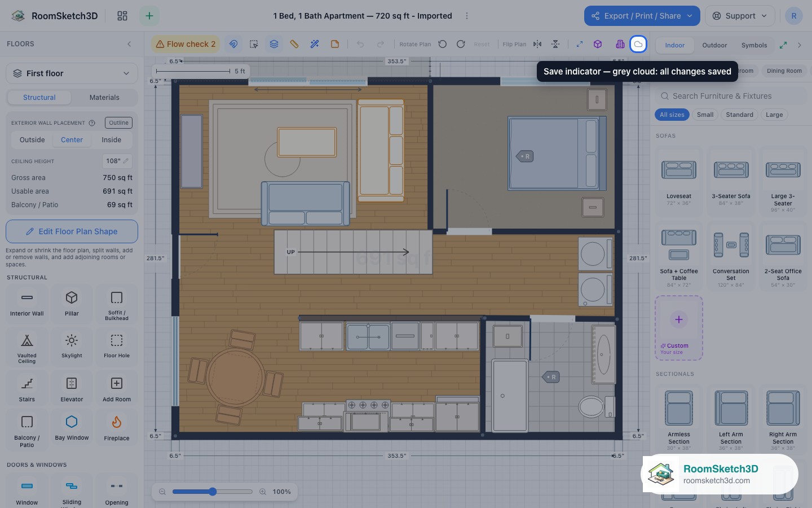Set exterior wall placement to Outside
This screenshot has width=812, height=508.
pyautogui.click(x=32, y=140)
